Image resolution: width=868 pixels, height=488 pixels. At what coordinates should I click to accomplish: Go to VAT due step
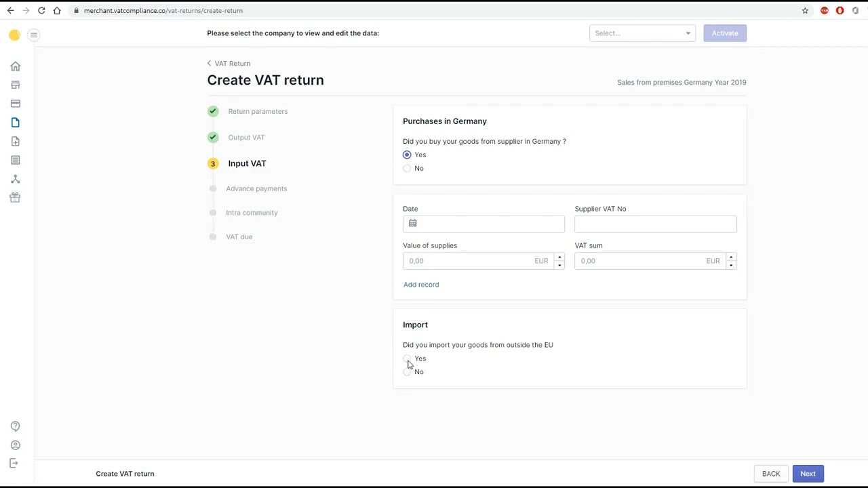(x=239, y=237)
